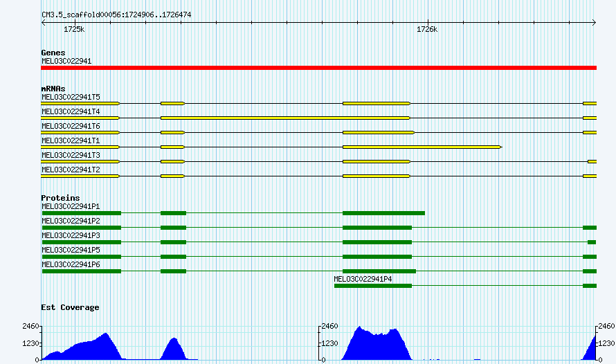
Task: Click the short last green segment of MELO3C022941P3
Action: 592,242
